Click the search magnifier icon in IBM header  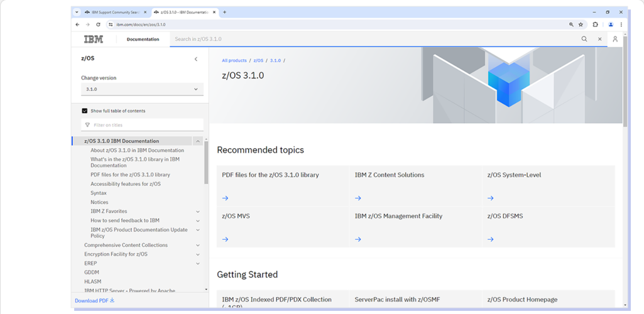point(584,39)
